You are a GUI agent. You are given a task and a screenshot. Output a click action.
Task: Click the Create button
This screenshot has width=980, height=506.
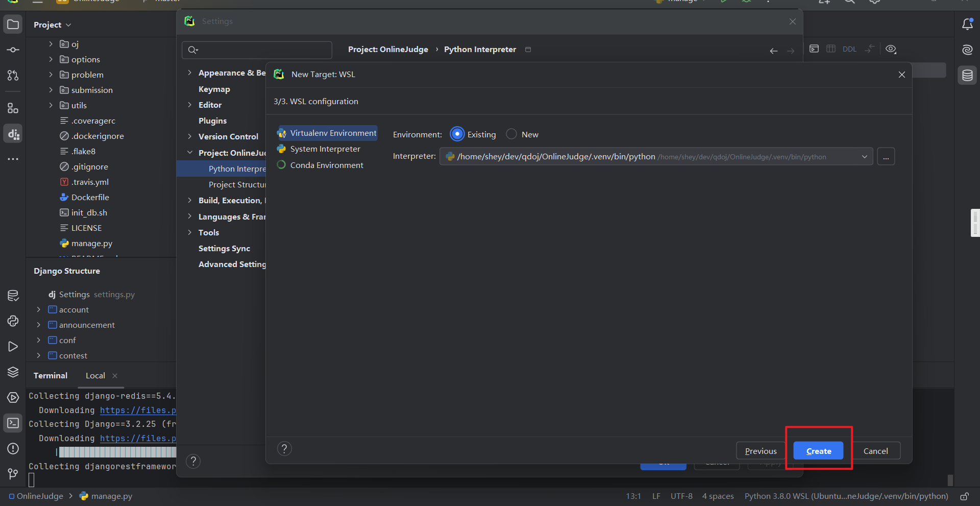coord(818,451)
